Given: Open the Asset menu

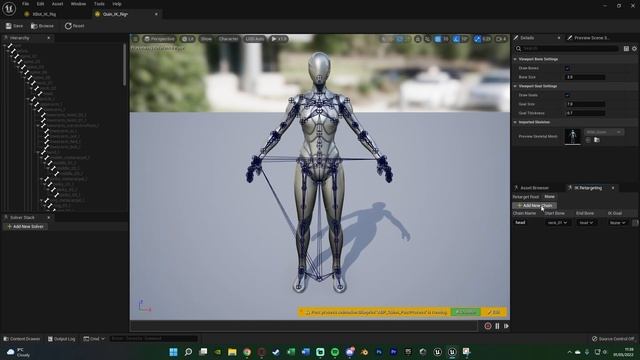Looking at the screenshot, I should click(x=57, y=4).
